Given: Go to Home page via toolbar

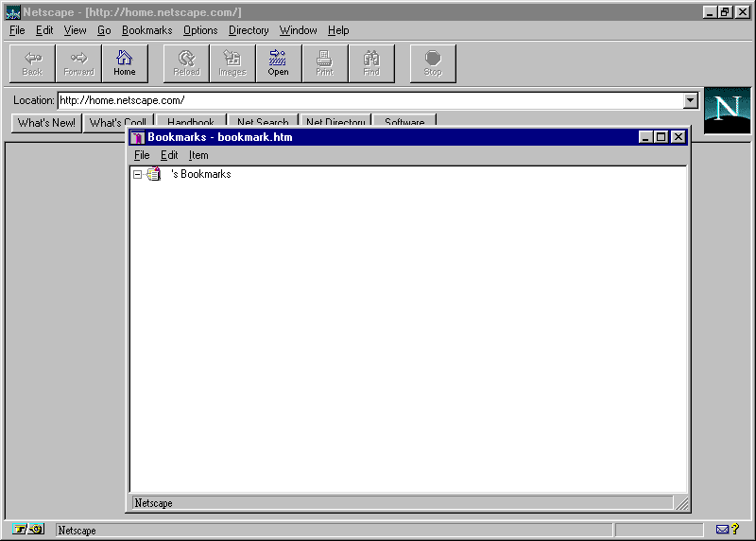Looking at the screenshot, I should [x=125, y=63].
